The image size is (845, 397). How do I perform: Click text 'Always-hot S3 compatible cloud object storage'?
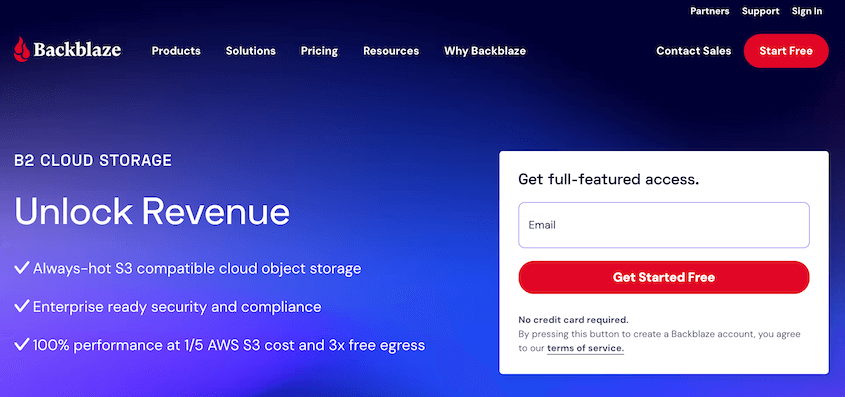[197, 268]
